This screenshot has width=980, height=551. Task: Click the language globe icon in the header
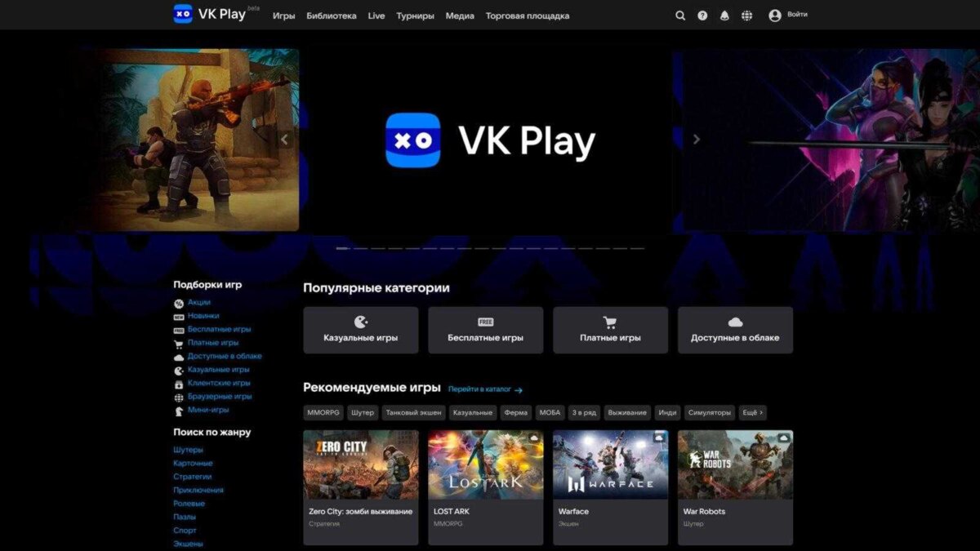coord(746,15)
